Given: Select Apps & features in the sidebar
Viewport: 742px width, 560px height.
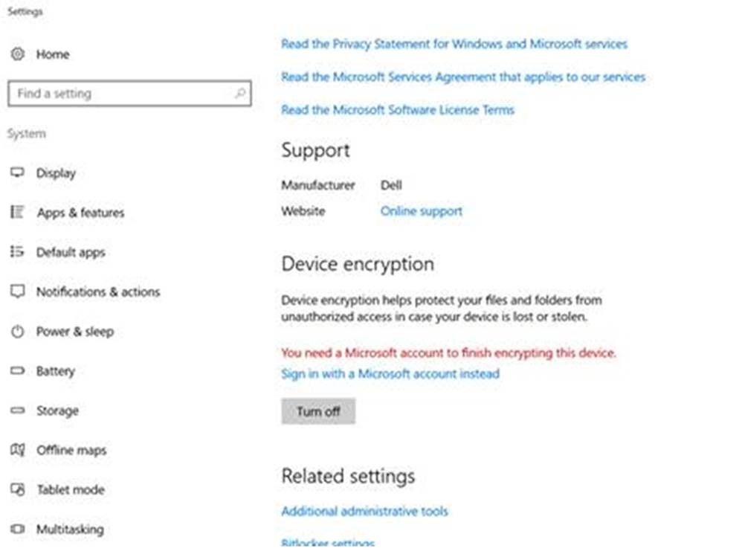Looking at the screenshot, I should click(80, 213).
